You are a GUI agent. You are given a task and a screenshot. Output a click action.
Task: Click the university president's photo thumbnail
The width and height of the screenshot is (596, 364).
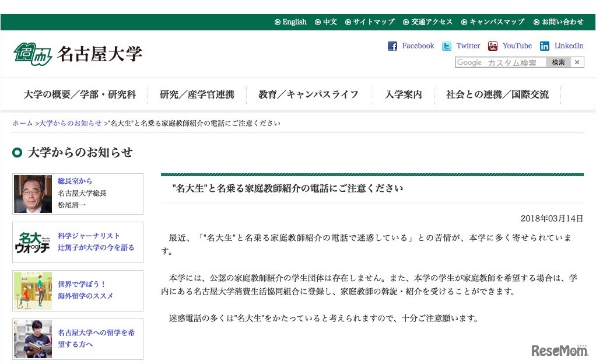pyautogui.click(x=32, y=194)
